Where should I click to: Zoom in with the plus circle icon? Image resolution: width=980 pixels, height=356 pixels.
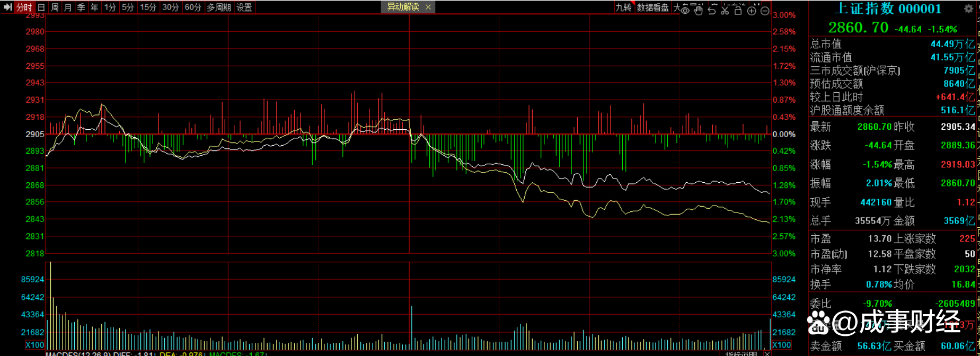pyautogui.click(x=752, y=11)
